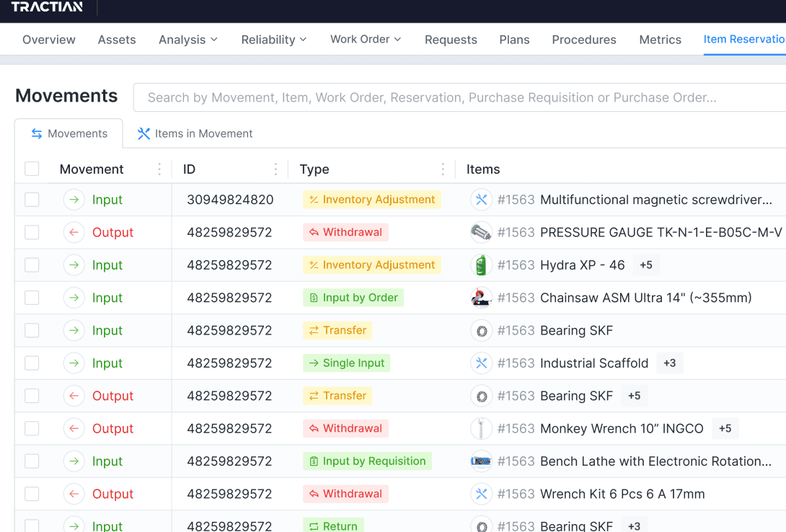786x532 pixels.
Task: Click the PRESSURE GAUGE item thumbnail
Action: pos(481,232)
